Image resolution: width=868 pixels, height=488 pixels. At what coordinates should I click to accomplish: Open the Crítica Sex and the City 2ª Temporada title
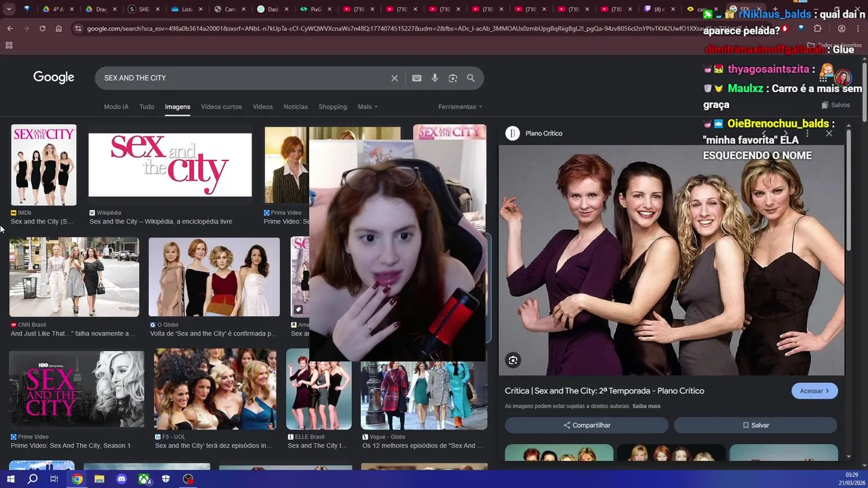pos(604,391)
